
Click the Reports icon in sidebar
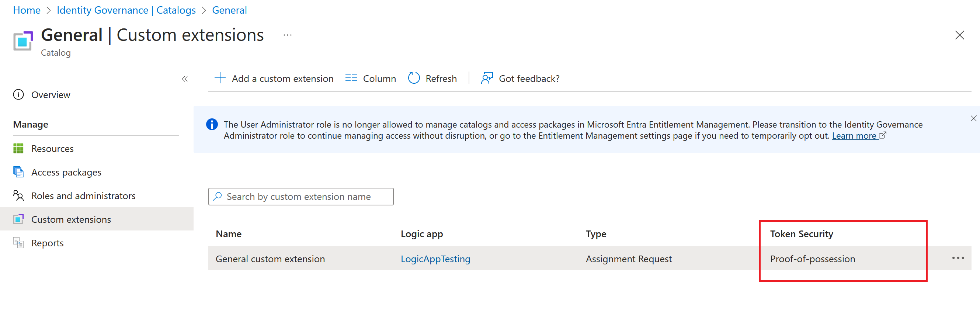18,243
